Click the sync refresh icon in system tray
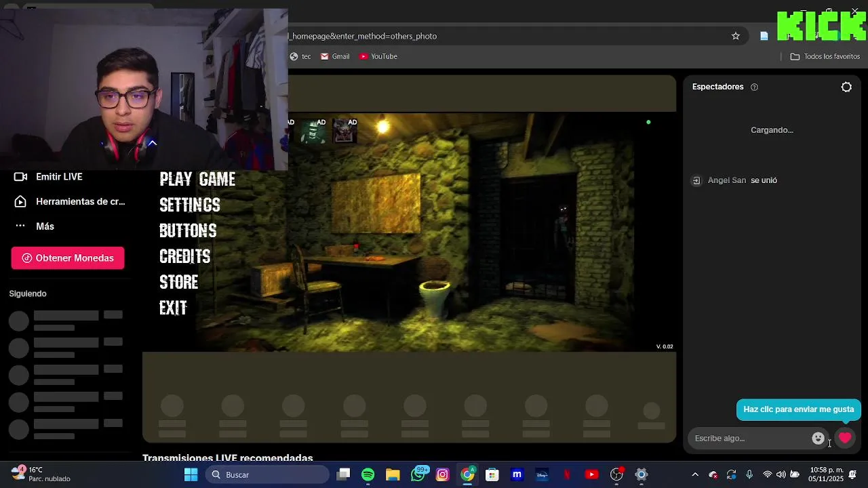The width and height of the screenshot is (868, 488). click(731, 474)
